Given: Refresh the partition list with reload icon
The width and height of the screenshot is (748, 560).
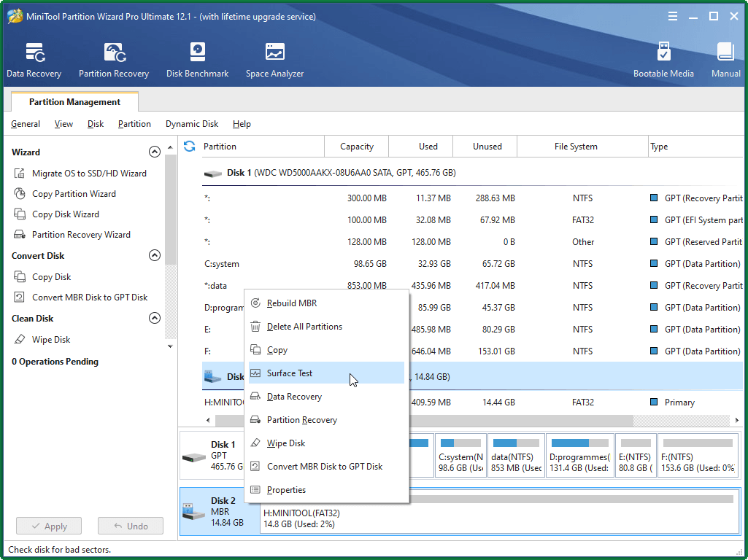Looking at the screenshot, I should 190,147.
